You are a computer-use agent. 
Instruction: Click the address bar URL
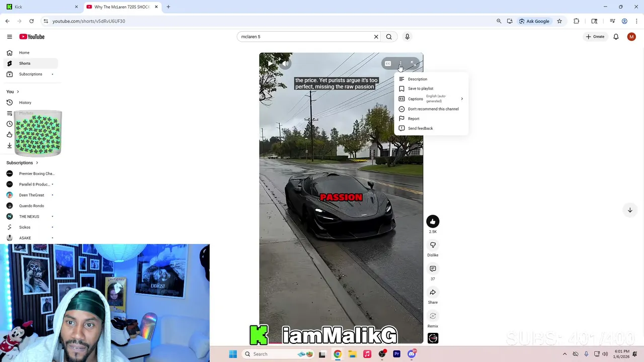[89, 21]
